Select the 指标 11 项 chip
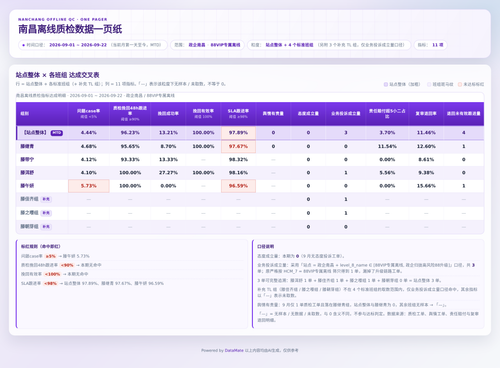 [430, 45]
